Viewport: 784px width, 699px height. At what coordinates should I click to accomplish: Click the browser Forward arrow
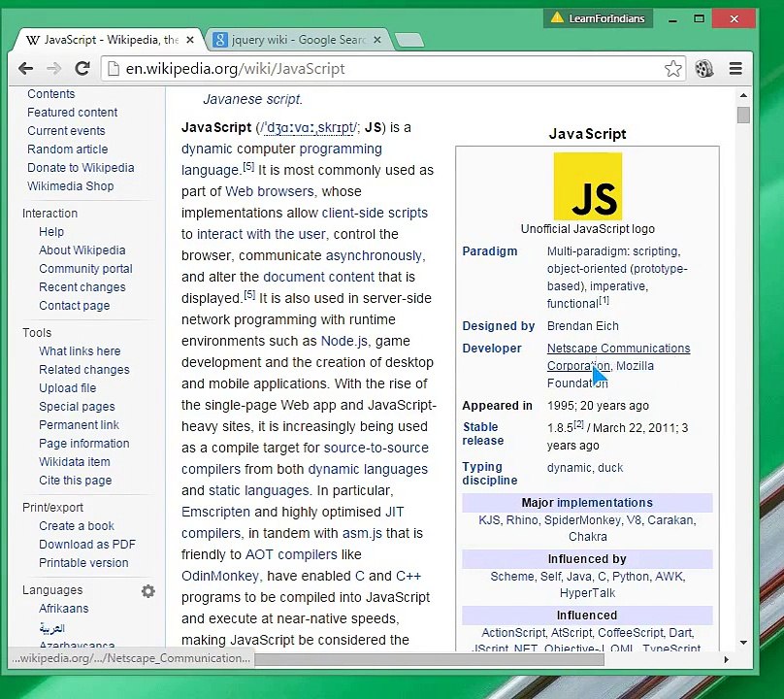coord(54,69)
